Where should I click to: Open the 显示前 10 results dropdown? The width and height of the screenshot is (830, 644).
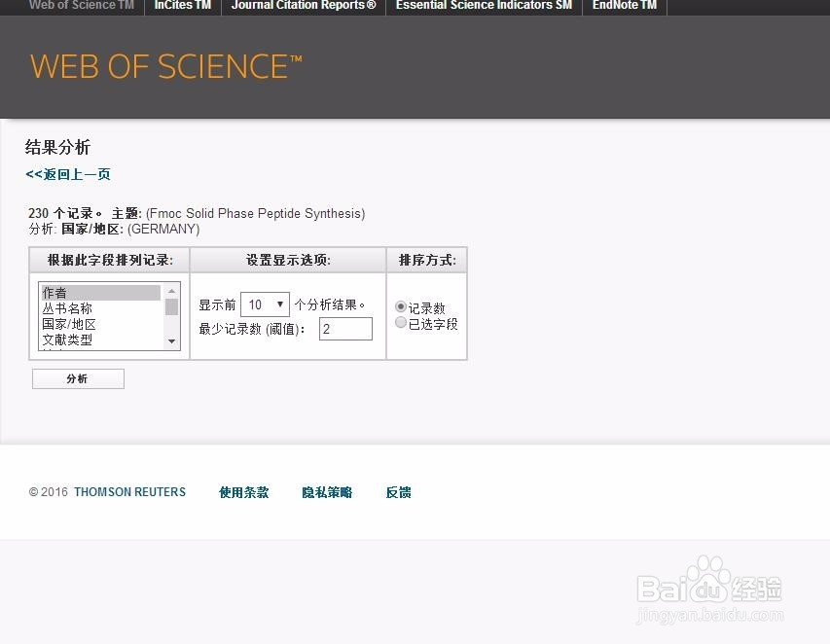(x=265, y=304)
